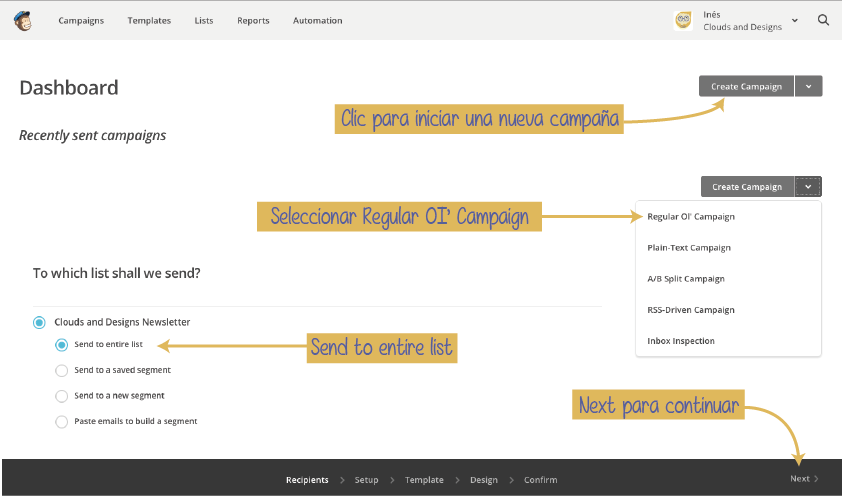Select Send to entire list
Image resolution: width=842 pixels, height=496 pixels.
pos(62,345)
